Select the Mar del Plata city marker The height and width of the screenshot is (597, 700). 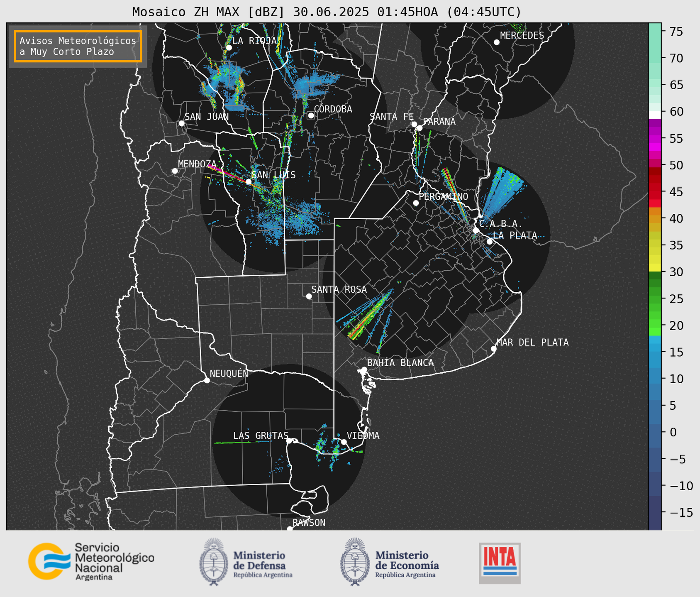pyautogui.click(x=494, y=349)
